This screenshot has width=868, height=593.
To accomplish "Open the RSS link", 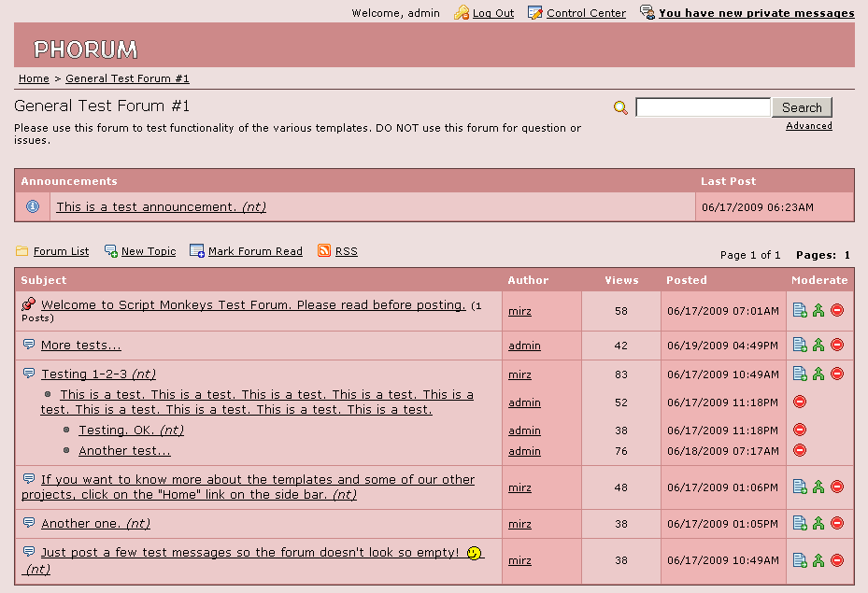I will coord(346,252).
